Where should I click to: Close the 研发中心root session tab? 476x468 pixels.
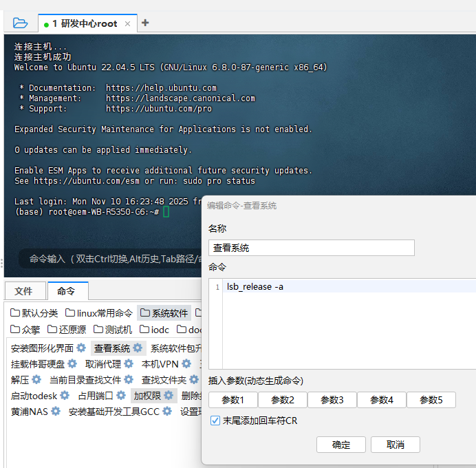(x=127, y=23)
